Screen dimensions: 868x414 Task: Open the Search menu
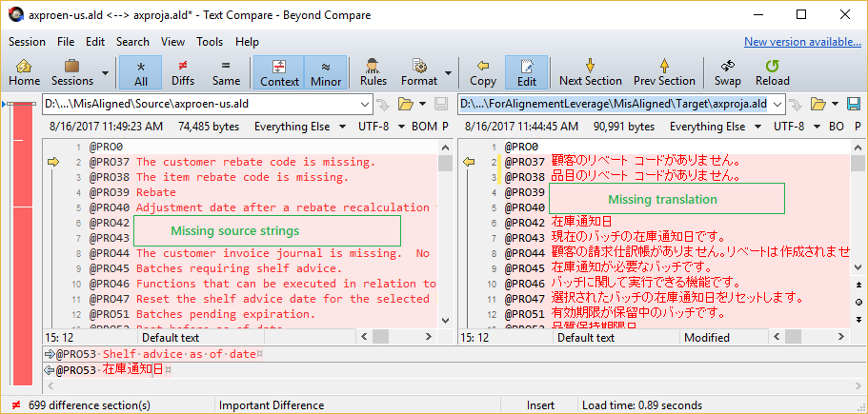(132, 42)
